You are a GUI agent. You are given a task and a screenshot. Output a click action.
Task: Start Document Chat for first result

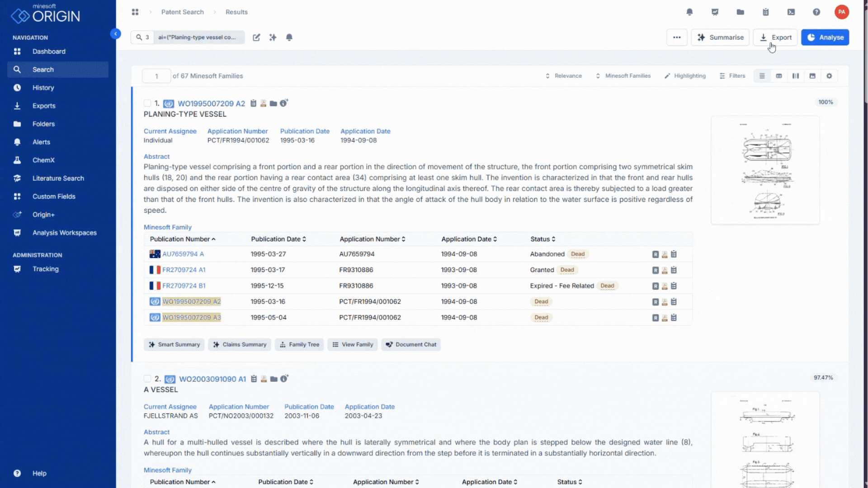(411, 345)
